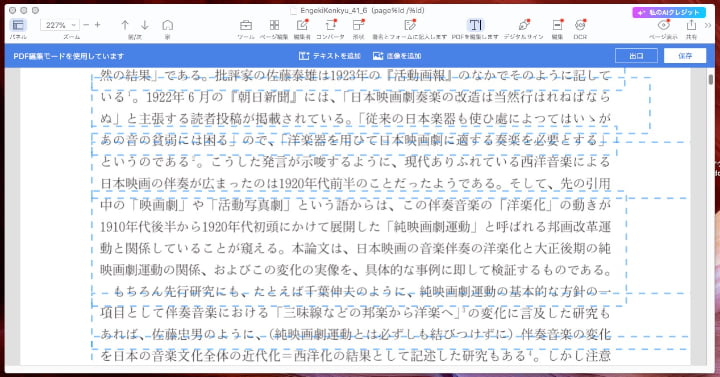
Task: Click the line beginning 中の「映画劇」や
Action: click(x=355, y=205)
